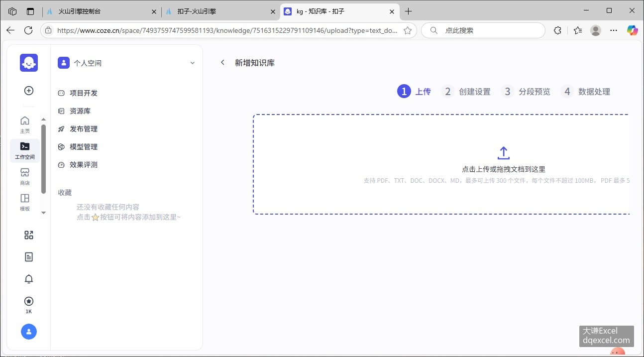The width and height of the screenshot is (644, 357).
Task: Open the user avatar at sidebar bottom
Action: coord(29,332)
